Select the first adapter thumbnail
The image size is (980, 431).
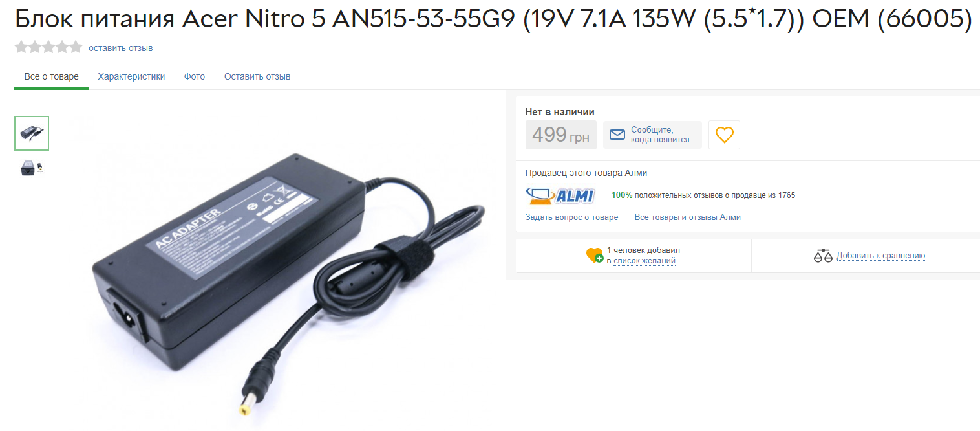[32, 133]
